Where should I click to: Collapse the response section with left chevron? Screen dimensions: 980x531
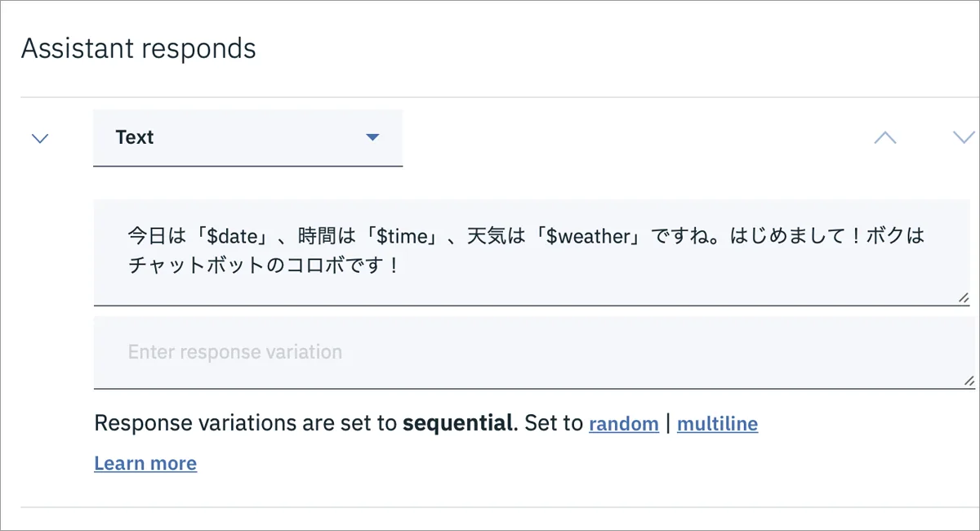pos(39,138)
